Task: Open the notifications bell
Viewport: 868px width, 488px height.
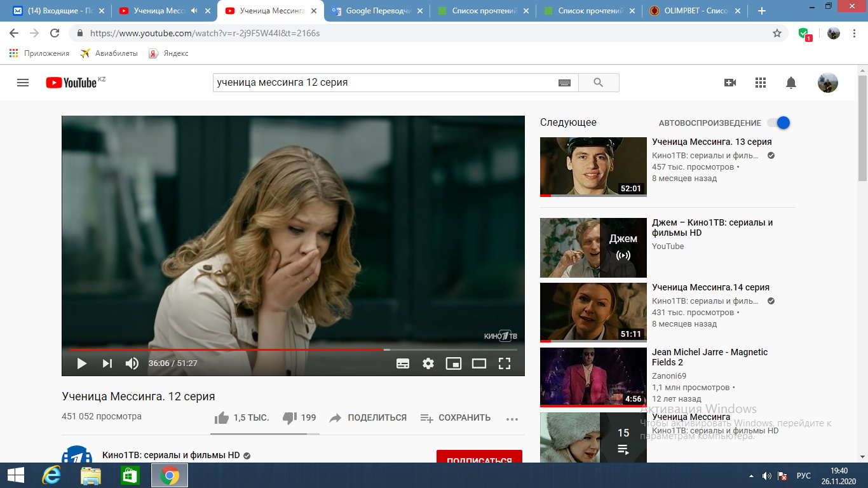Action: tap(791, 83)
